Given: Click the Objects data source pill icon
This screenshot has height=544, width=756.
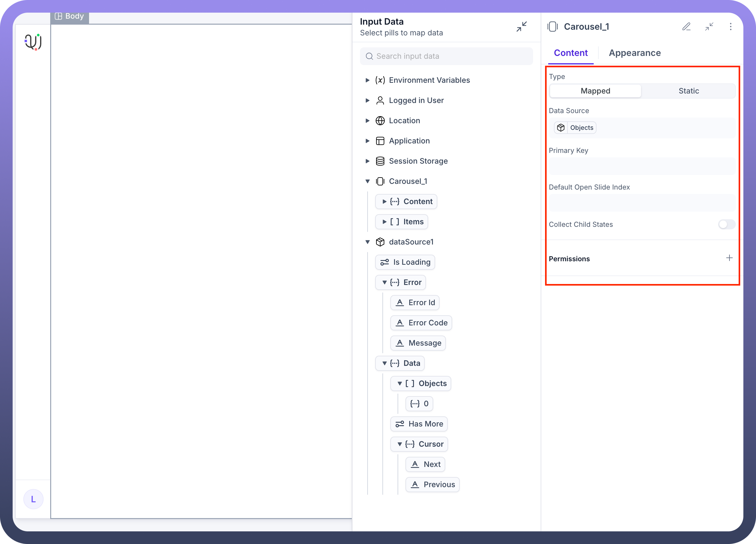Looking at the screenshot, I should (x=561, y=128).
